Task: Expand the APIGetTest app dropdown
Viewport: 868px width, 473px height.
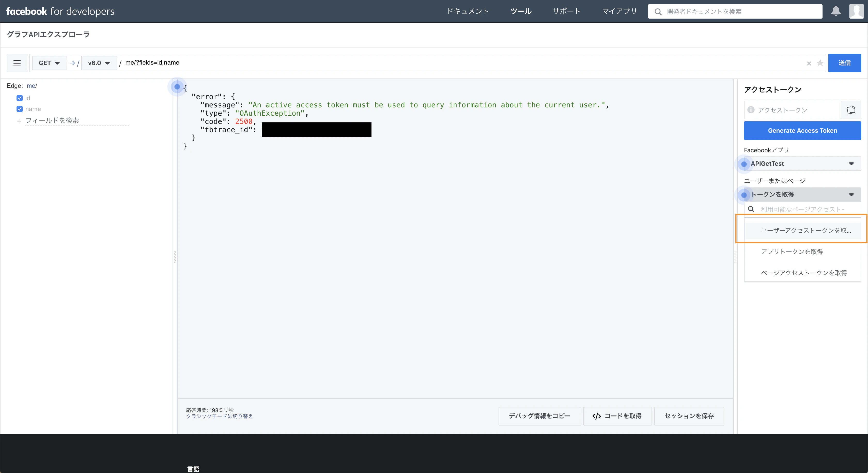Action: 802,164
